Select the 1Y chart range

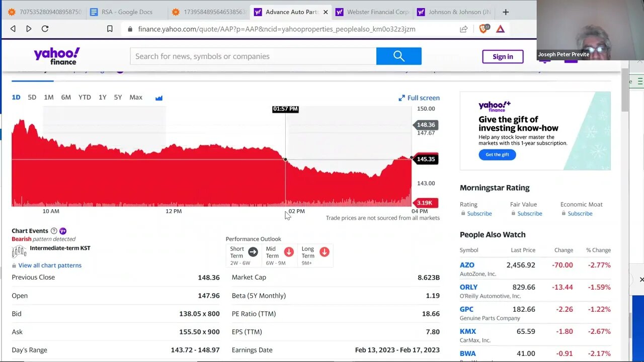tap(103, 98)
